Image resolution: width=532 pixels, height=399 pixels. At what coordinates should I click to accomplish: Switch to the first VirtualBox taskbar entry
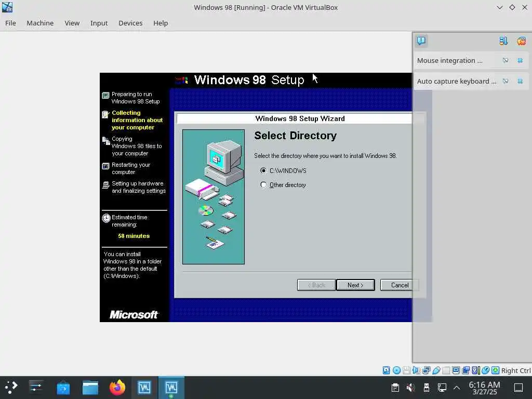[x=144, y=388]
